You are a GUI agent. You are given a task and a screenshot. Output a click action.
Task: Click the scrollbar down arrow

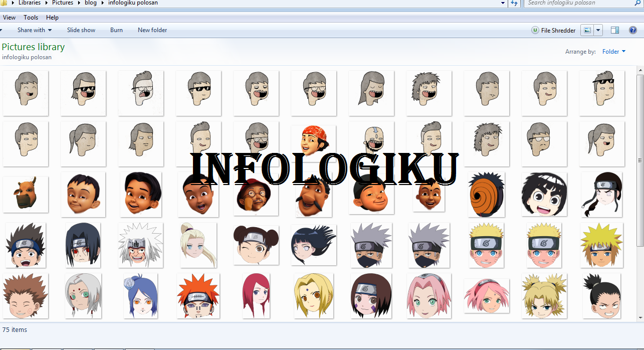coord(640,317)
